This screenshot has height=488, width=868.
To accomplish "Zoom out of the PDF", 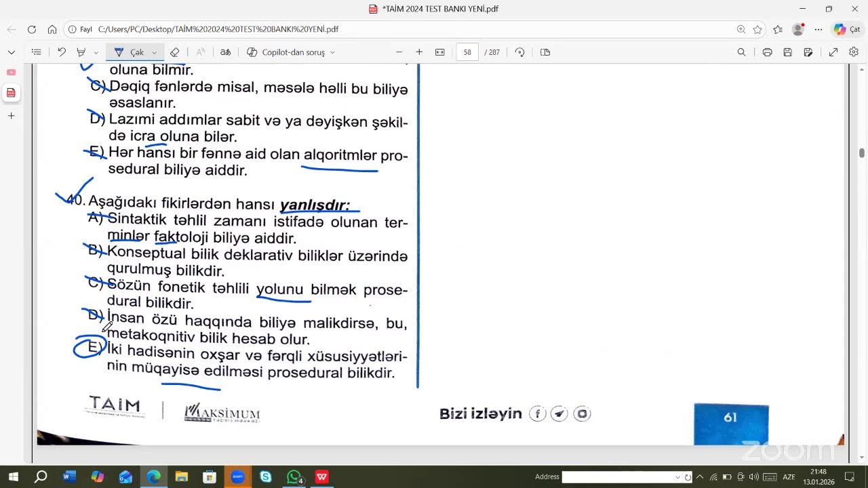I will (399, 52).
